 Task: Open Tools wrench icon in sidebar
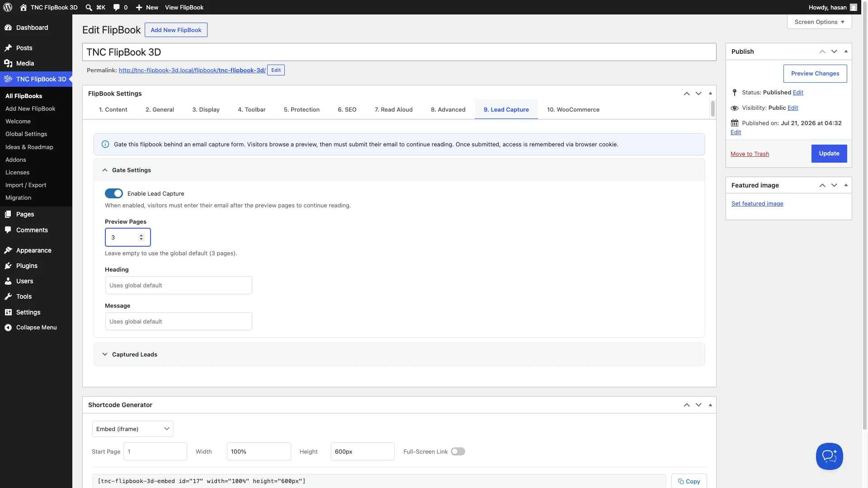pyautogui.click(x=8, y=296)
